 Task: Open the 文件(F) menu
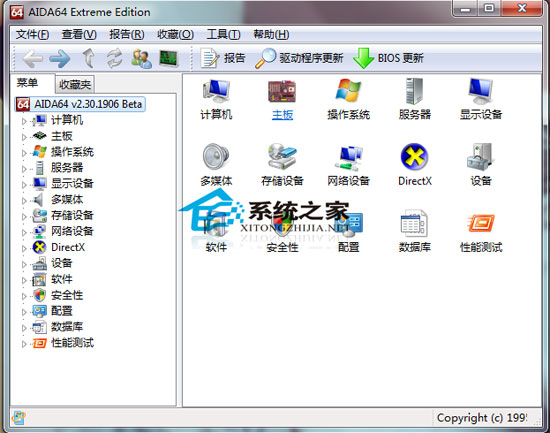(x=32, y=34)
